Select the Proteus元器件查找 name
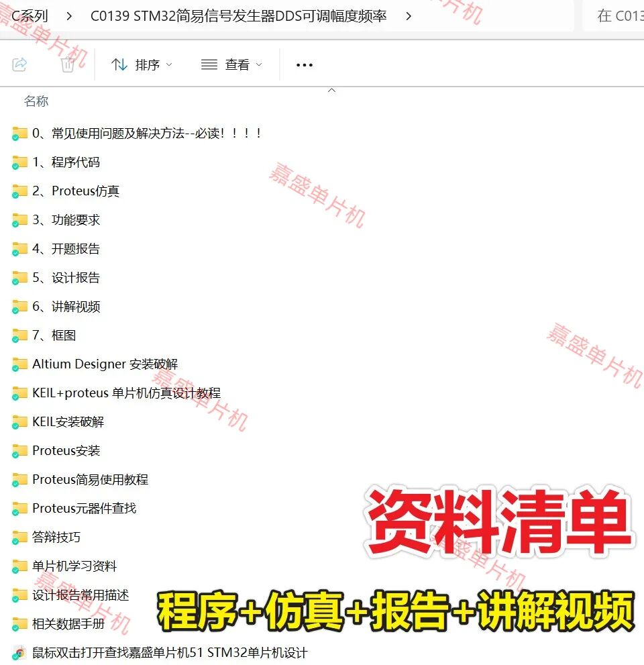 pyautogui.click(x=85, y=508)
